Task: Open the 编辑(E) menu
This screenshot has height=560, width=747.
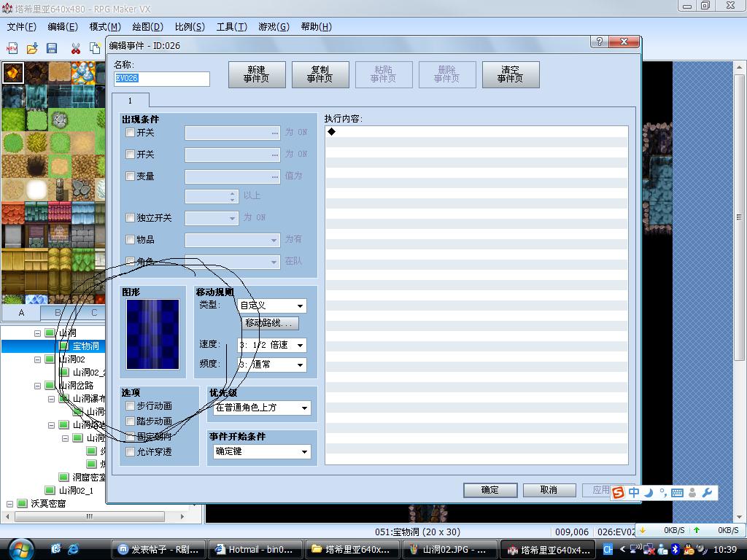Action: pos(63,27)
